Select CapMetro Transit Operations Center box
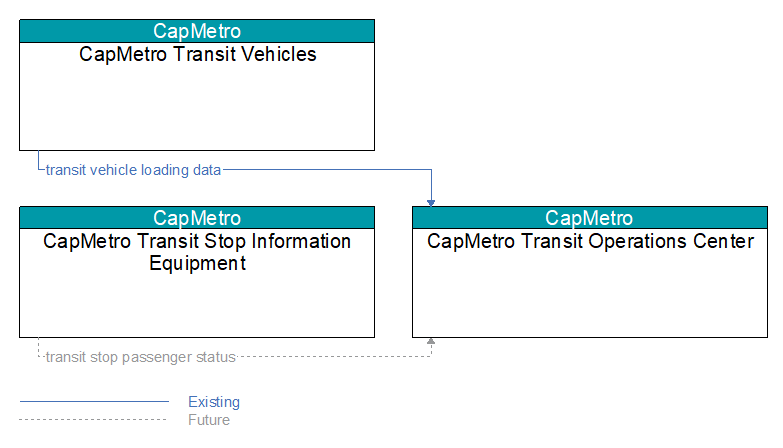The image size is (783, 448). [590, 272]
